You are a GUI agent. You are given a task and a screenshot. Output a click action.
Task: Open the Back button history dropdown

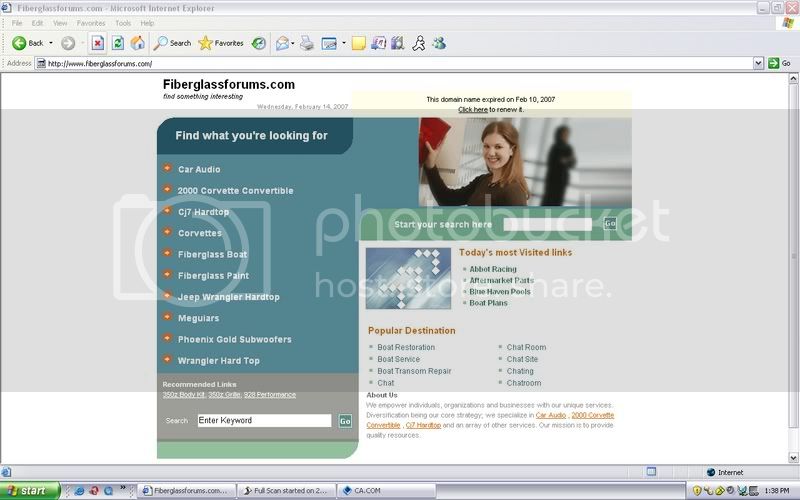tap(51, 43)
